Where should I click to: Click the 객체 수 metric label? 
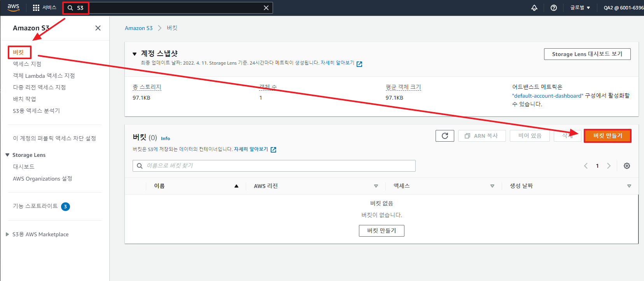coord(268,87)
